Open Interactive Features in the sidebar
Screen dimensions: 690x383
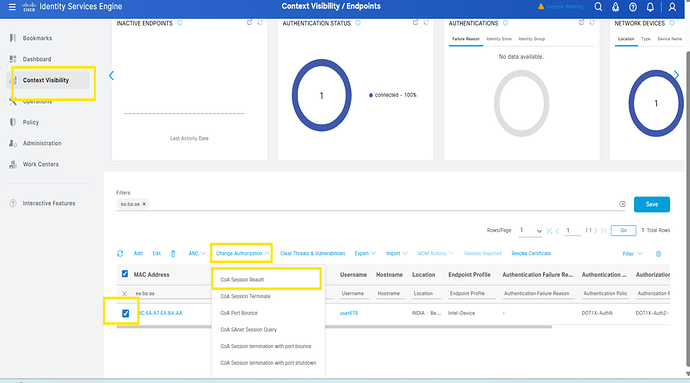[49, 203]
